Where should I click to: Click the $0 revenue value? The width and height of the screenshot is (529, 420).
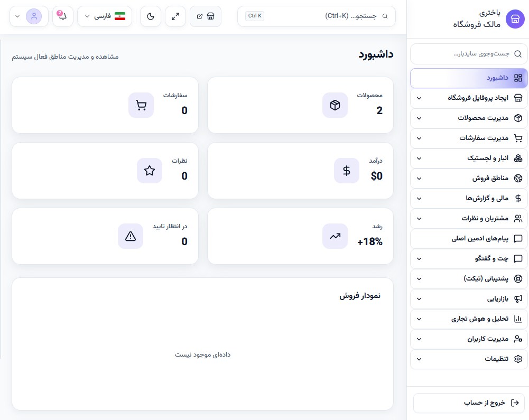(376, 176)
